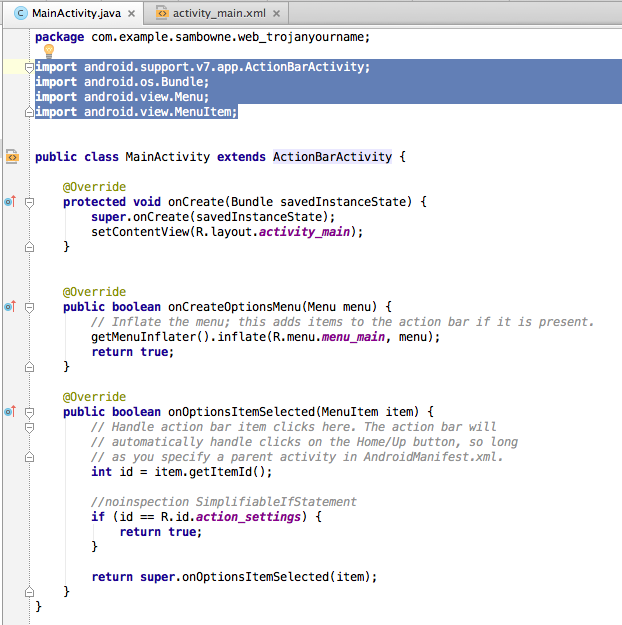Image resolution: width=622 pixels, height=625 pixels.
Task: Click the action_settings id reference
Action: 248,517
